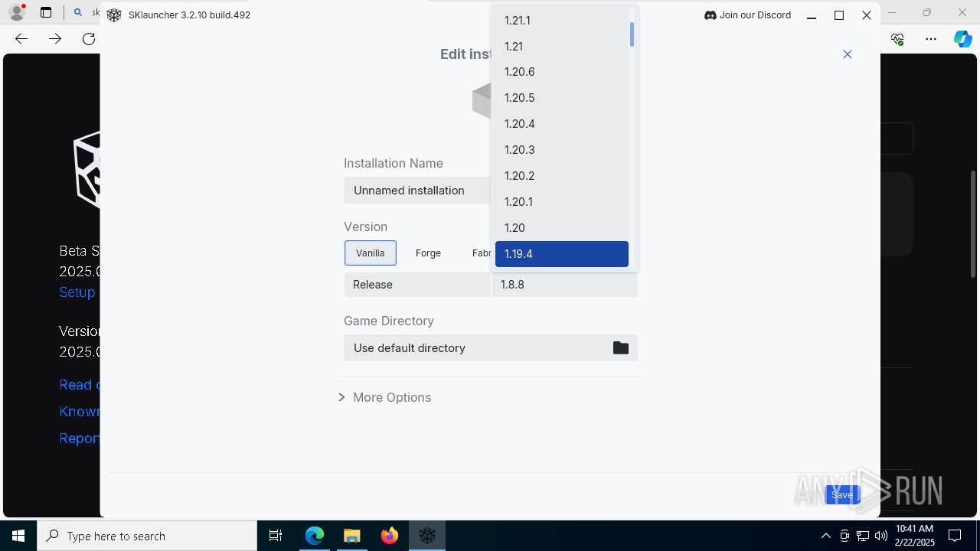Select highlighted version 1.19.4
980x551 pixels.
[x=561, y=254]
